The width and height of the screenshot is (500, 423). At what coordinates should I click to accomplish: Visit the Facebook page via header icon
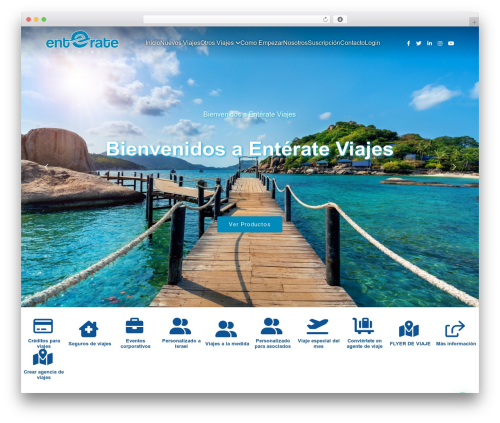(x=408, y=43)
